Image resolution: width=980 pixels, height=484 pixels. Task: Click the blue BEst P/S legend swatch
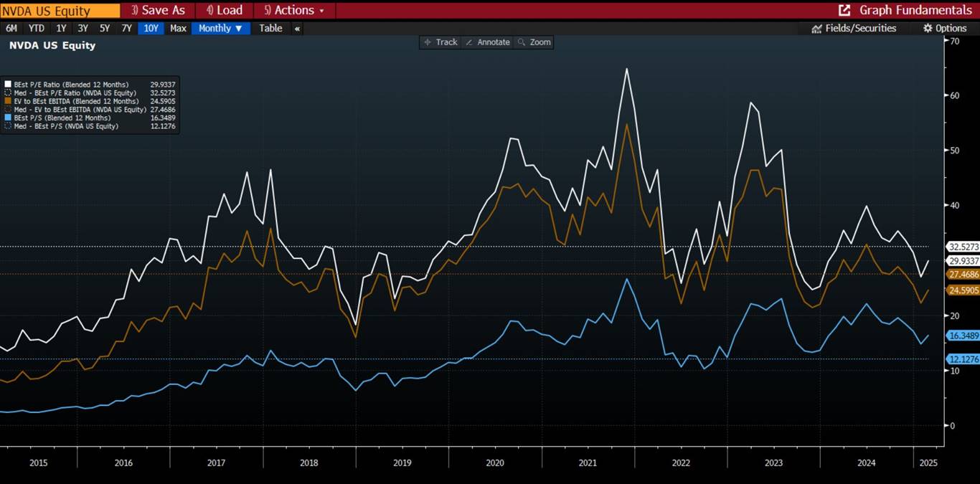(x=8, y=118)
